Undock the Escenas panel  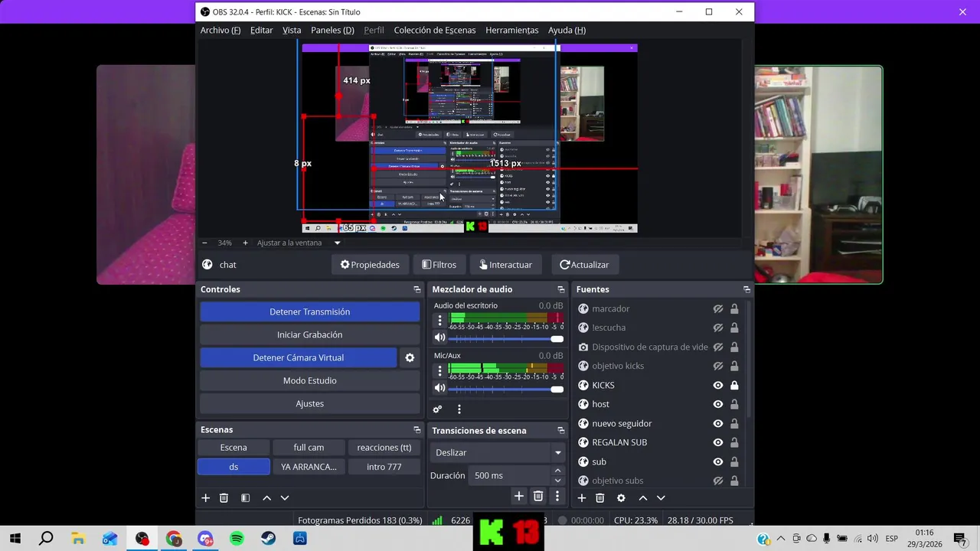coord(416,430)
